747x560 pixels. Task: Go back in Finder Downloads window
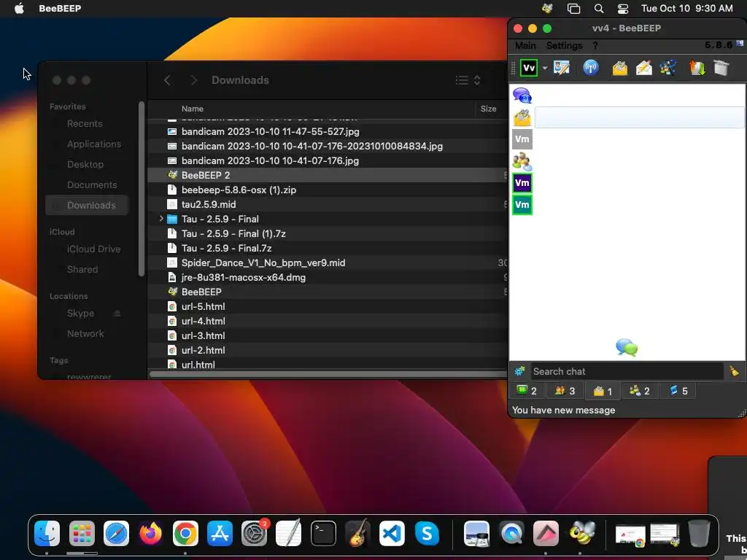tap(167, 80)
